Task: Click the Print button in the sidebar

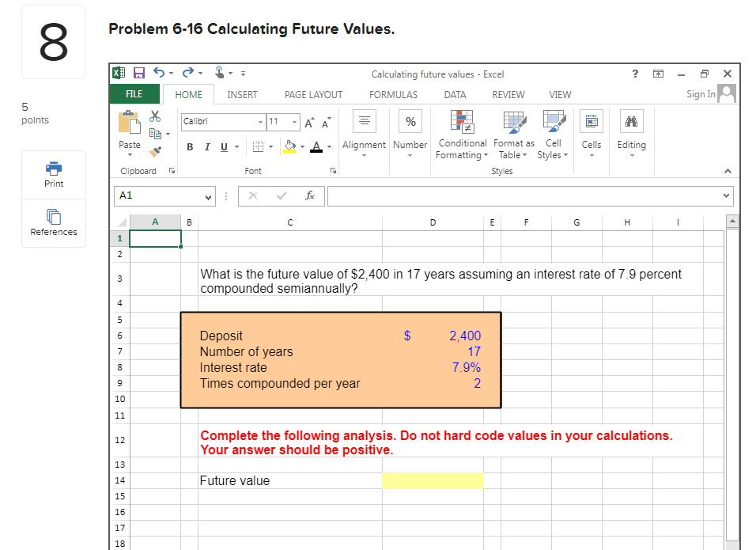Action: coord(53,173)
